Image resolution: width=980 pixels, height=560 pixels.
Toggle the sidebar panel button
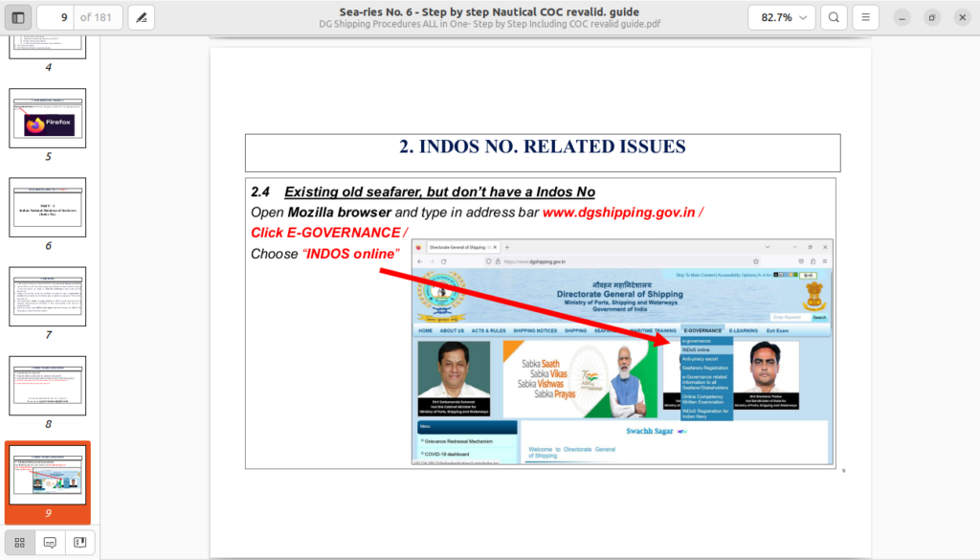point(18,17)
